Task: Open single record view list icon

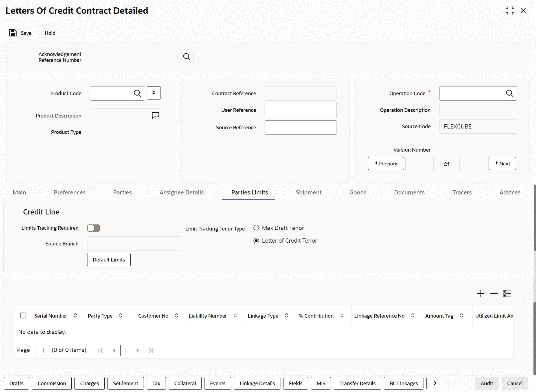Action: click(x=507, y=294)
